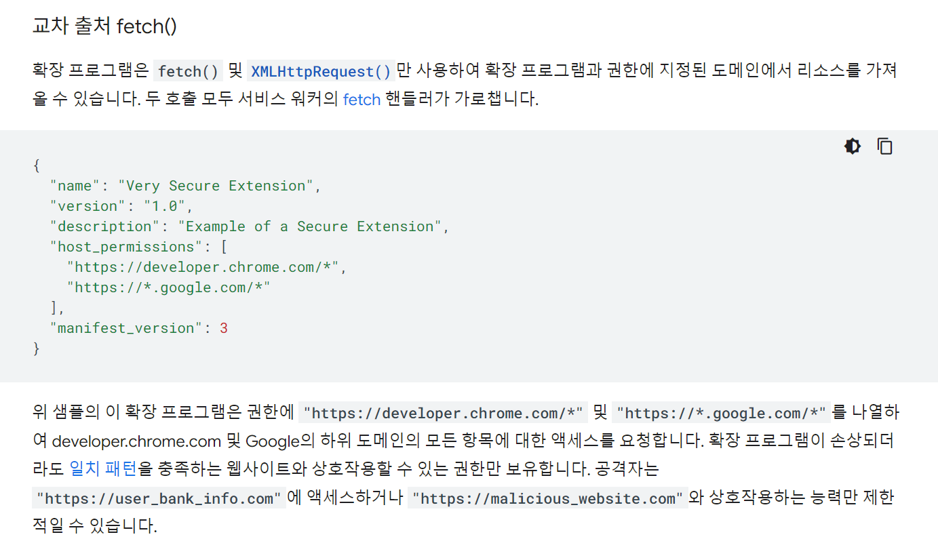Open the 일치 패턴 link
The width and height of the screenshot is (938, 560).
point(103,468)
